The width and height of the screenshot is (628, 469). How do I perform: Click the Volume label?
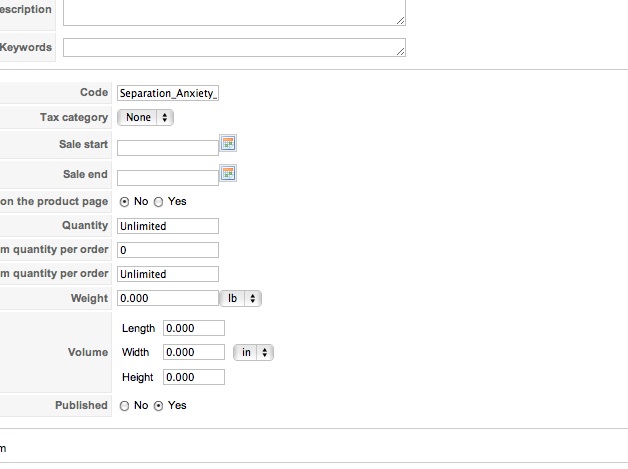click(x=88, y=352)
